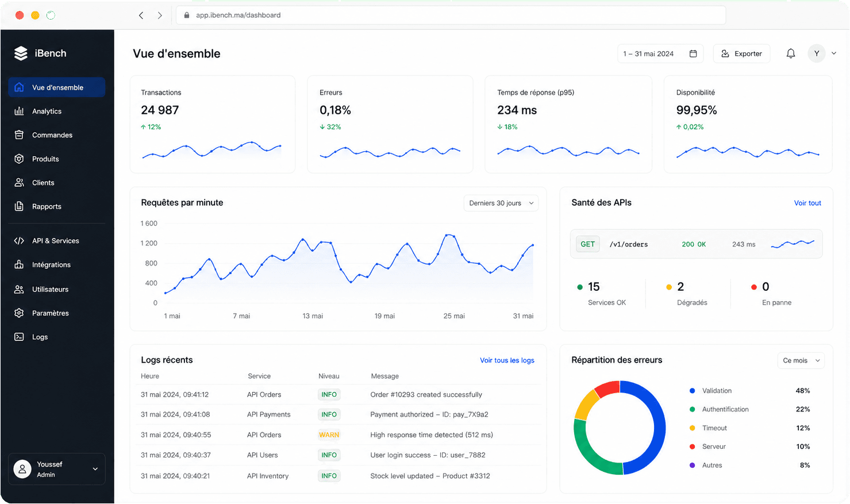
Task: Click the 200 OK status text
Action: (694, 244)
